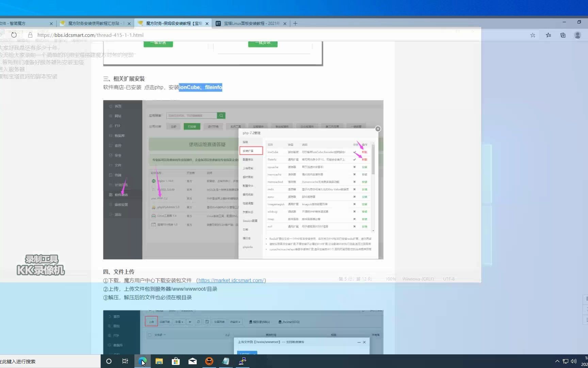This screenshot has height=368, width=588.
Task: Click the Microsoft Edge taskbar icon
Action: pos(142,361)
